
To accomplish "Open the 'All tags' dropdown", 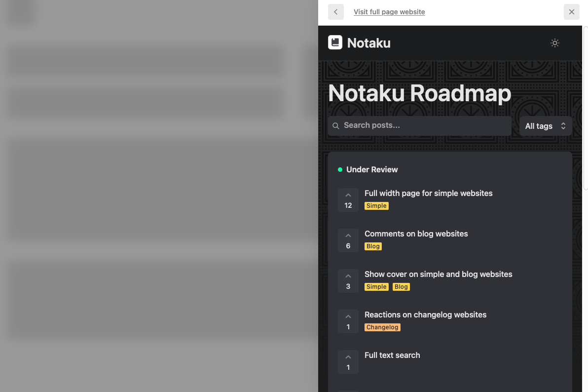I will 545,126.
